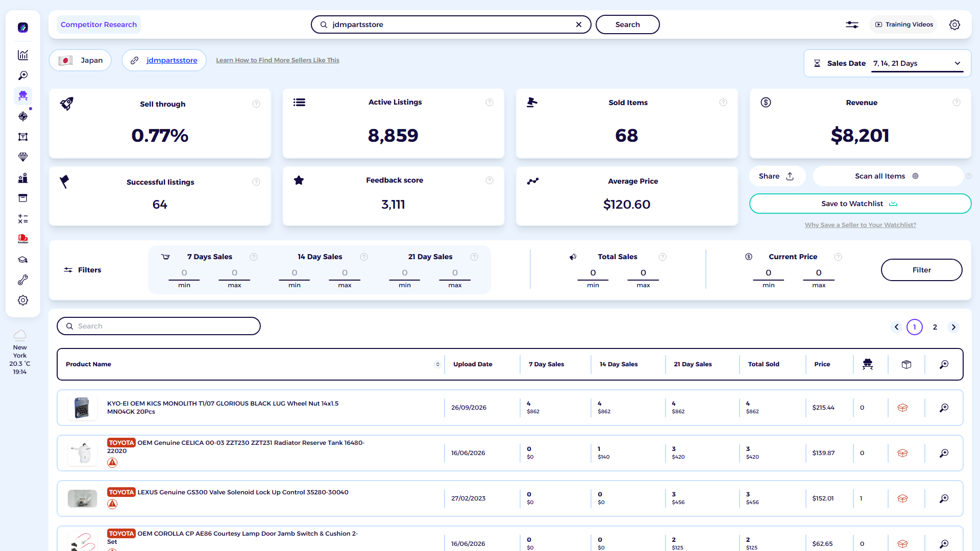980x551 pixels.
Task: Open the product search magnifier sidebar icon
Action: (23, 76)
